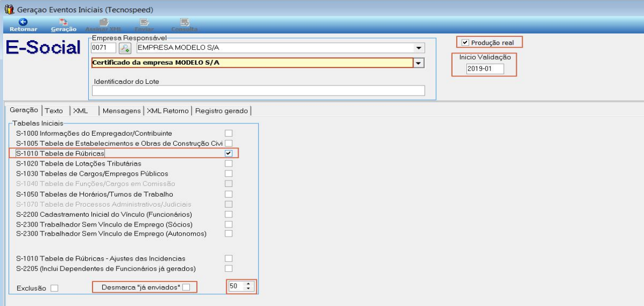Check S-2205 Inclui Dependentes checkbox
644x306 pixels.
pos(228,268)
